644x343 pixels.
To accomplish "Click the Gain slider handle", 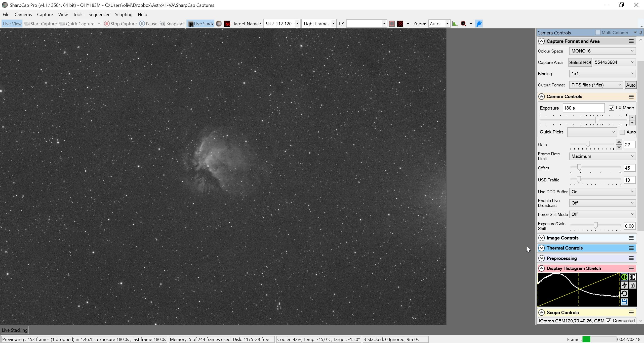I will [x=588, y=144].
